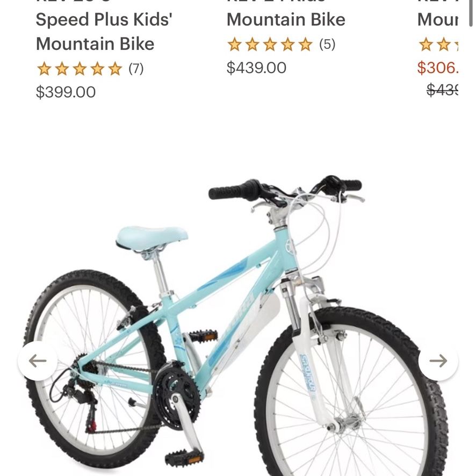Select the red $306 sale price

coord(438,68)
